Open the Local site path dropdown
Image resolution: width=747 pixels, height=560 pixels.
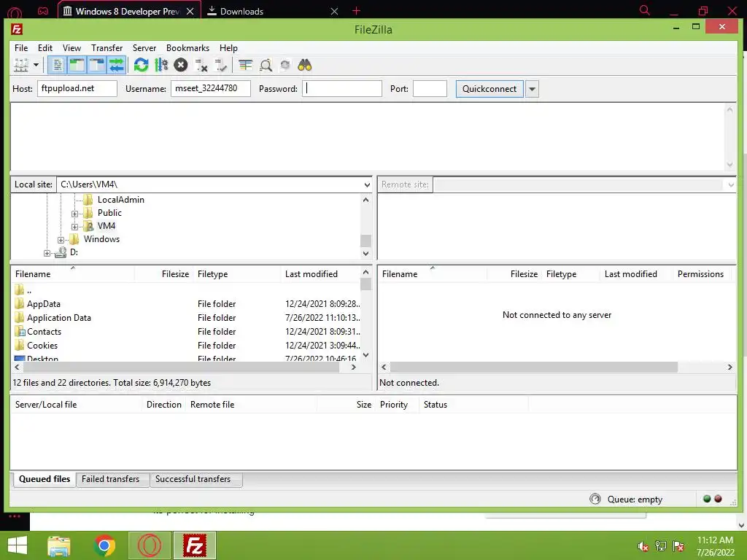(x=367, y=184)
